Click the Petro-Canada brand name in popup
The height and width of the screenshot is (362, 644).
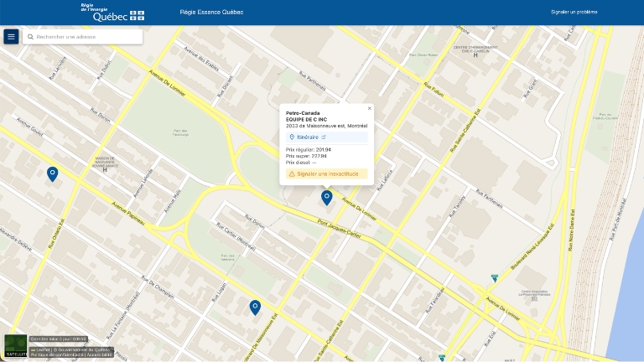(303, 113)
